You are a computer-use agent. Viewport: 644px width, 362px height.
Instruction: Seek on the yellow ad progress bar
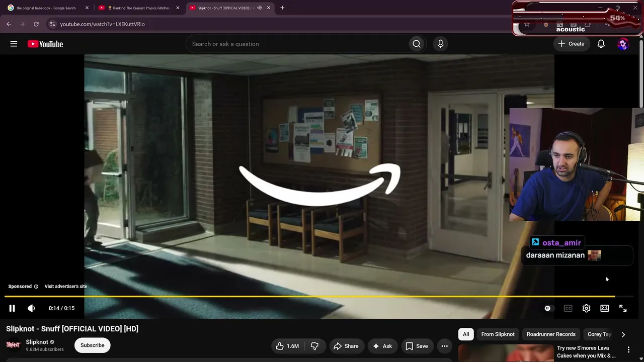pyautogui.click(x=319, y=296)
